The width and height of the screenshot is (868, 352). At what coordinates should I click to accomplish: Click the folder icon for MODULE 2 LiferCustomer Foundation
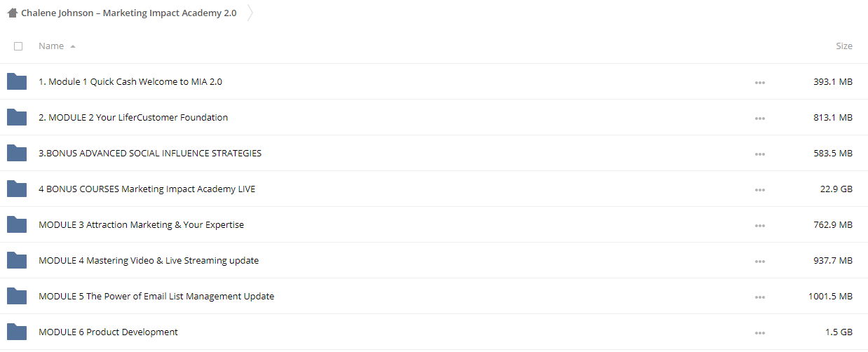17,118
